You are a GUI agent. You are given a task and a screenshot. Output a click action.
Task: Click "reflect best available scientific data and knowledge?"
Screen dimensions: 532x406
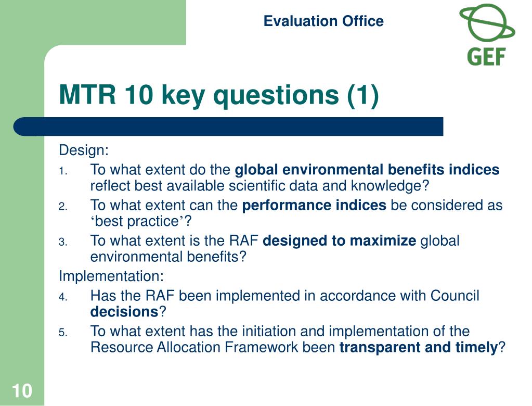(260, 186)
